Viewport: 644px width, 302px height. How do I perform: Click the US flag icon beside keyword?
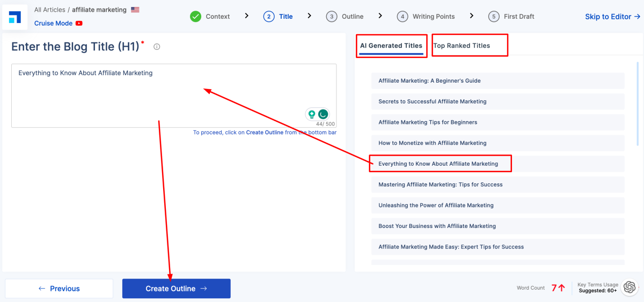(135, 10)
